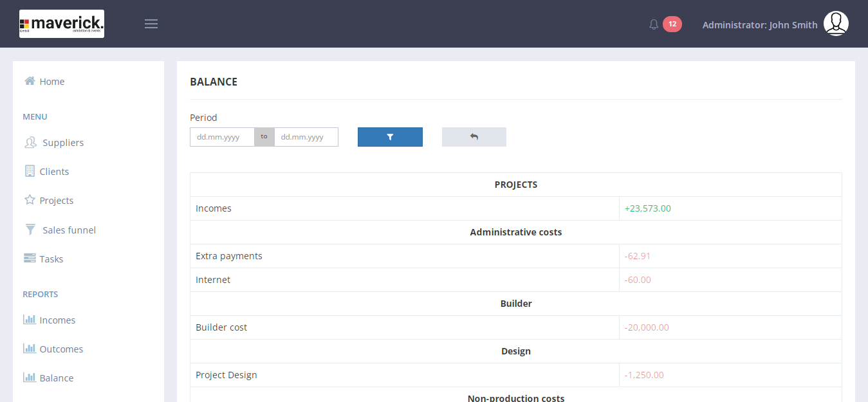This screenshot has height=402, width=868.
Task: Click the Maverick logo in header
Action: [62, 24]
